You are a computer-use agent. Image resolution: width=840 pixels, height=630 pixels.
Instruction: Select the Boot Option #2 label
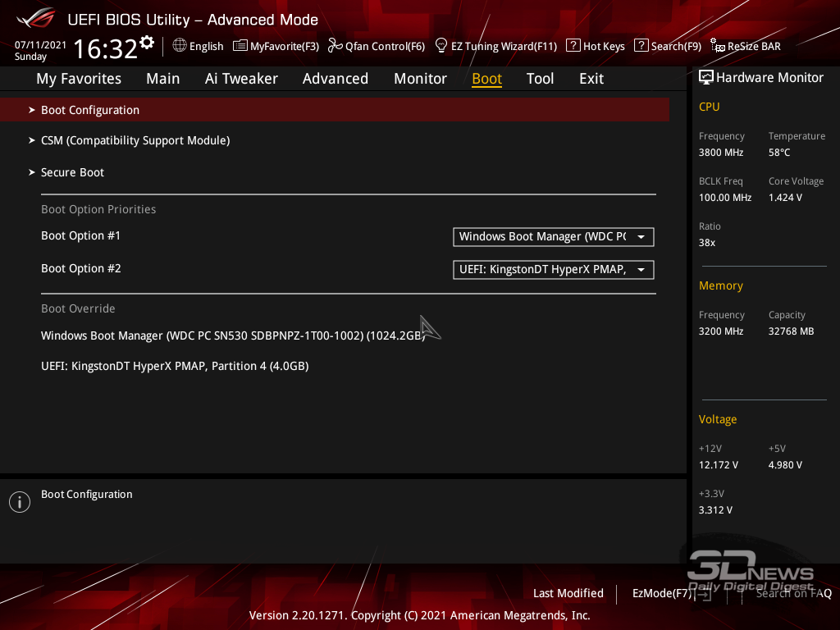[x=81, y=268]
